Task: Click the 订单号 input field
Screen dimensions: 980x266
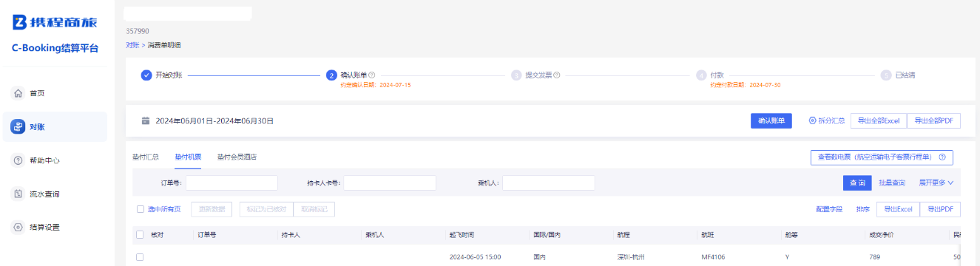Action: [232, 183]
